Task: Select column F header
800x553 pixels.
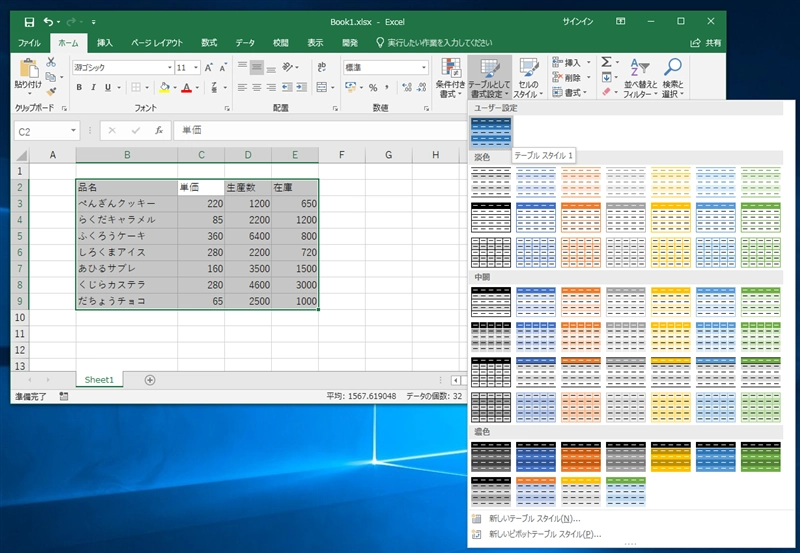Action: (341, 155)
